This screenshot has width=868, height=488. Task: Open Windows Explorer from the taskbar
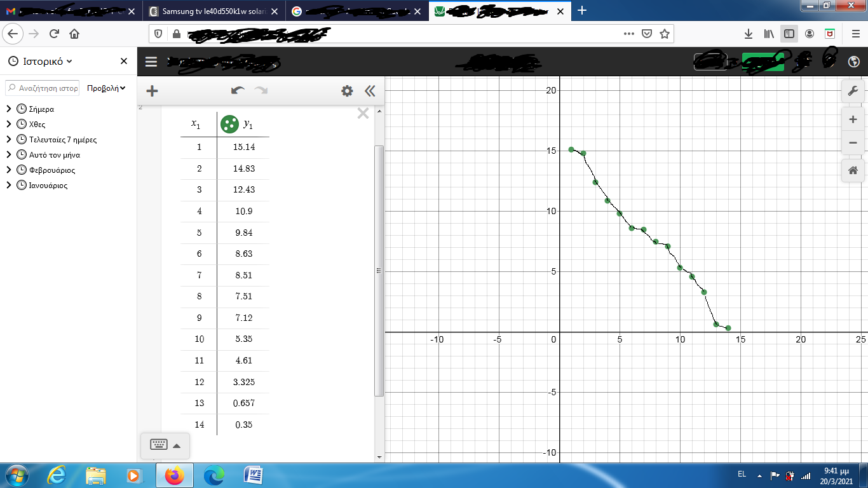96,475
